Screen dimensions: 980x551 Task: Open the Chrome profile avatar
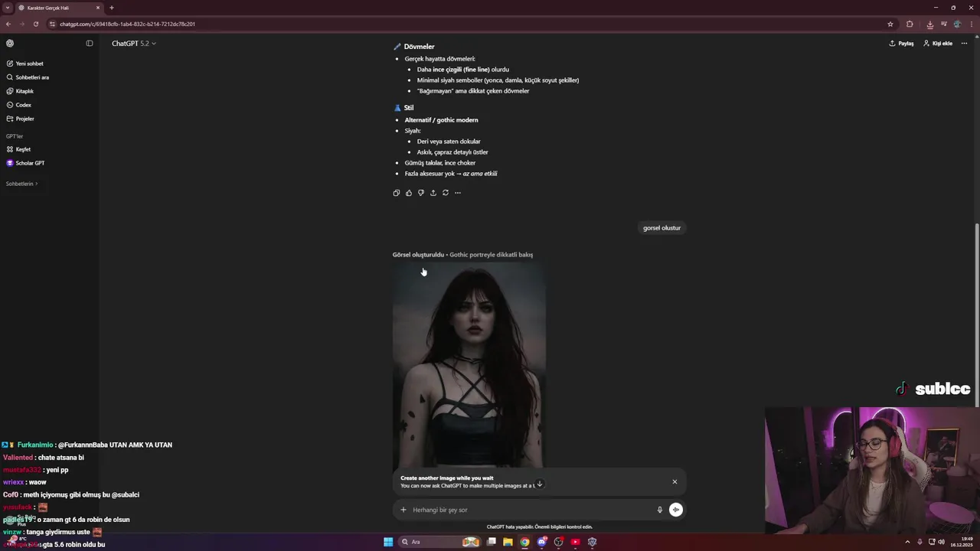957,24
